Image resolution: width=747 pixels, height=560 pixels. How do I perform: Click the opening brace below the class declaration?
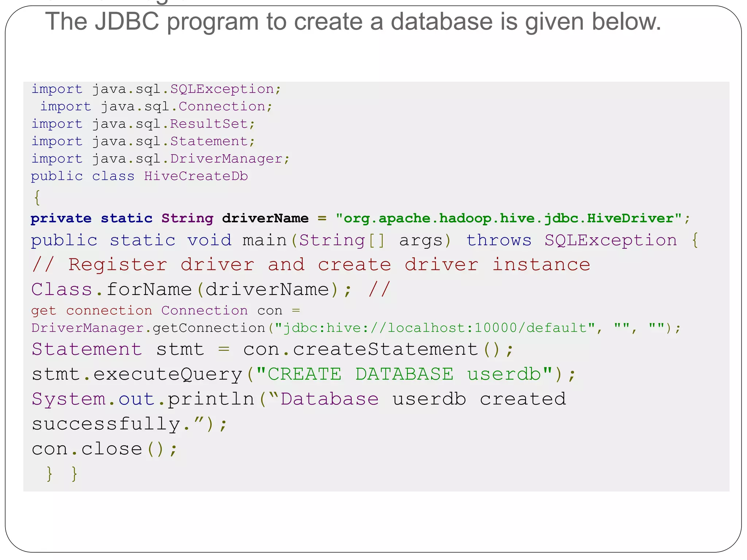37,198
